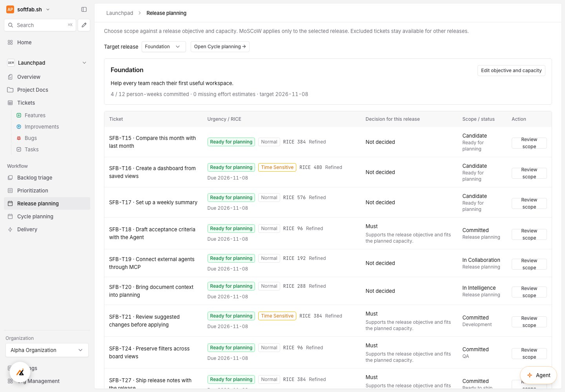Click the Decision for this release header
Screen dimensions: 565x392
click(393, 119)
